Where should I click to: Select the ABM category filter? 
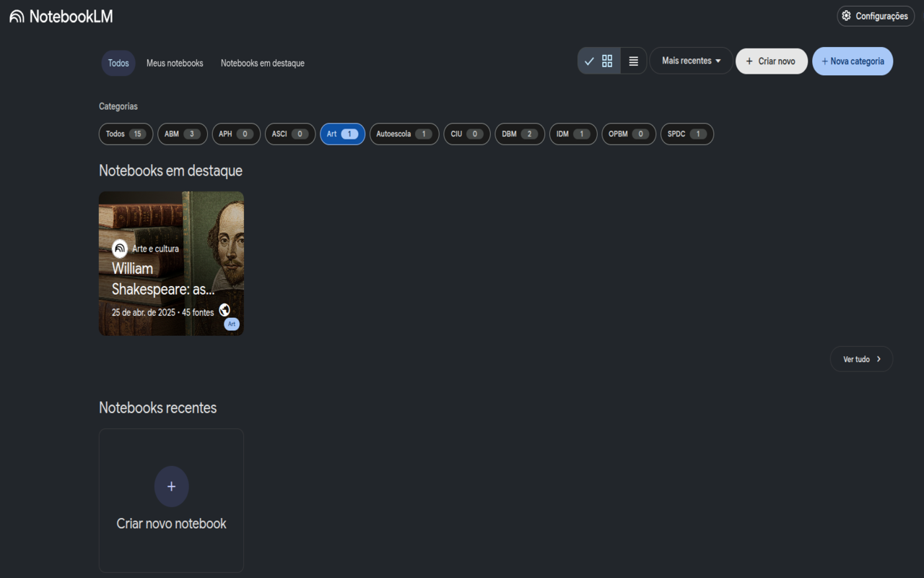(x=182, y=134)
